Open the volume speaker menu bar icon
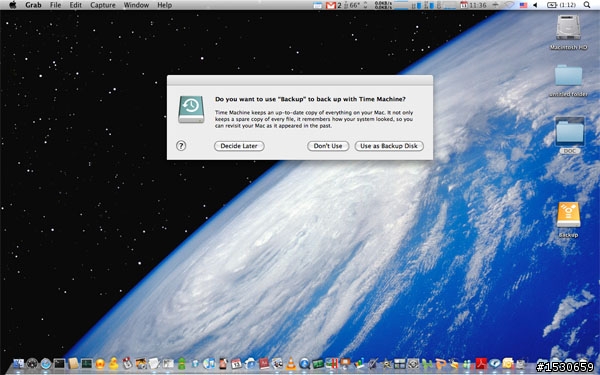600x375 pixels. 535,5
